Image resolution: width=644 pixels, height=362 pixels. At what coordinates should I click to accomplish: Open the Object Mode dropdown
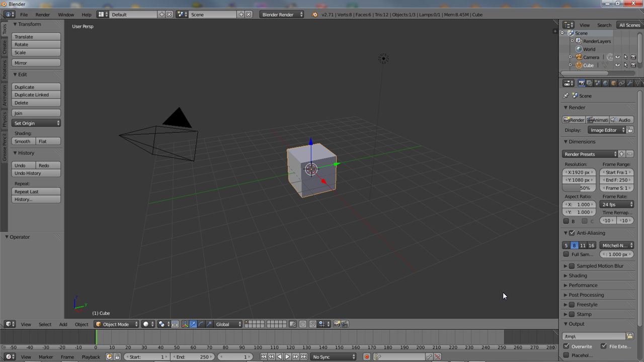pos(115,324)
